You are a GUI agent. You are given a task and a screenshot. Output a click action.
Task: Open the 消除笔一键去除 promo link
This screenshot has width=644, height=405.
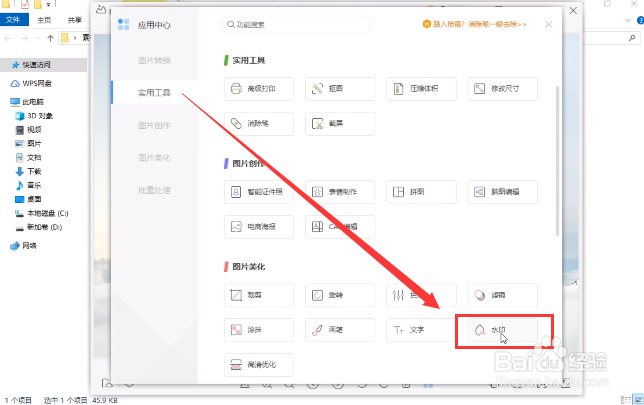click(474, 24)
